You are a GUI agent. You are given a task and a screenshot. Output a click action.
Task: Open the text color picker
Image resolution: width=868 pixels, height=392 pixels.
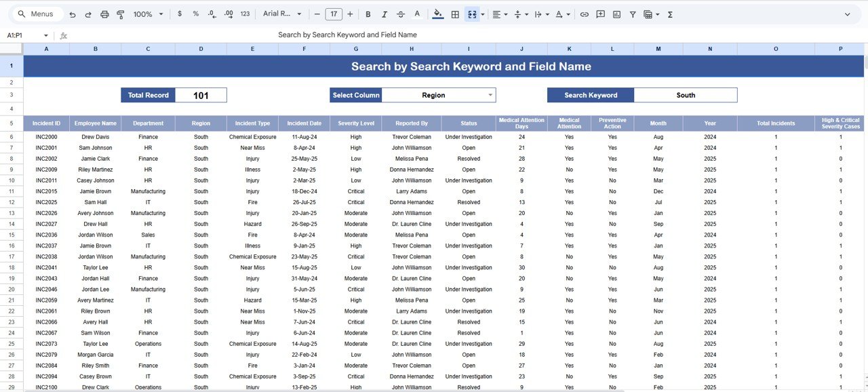[416, 14]
